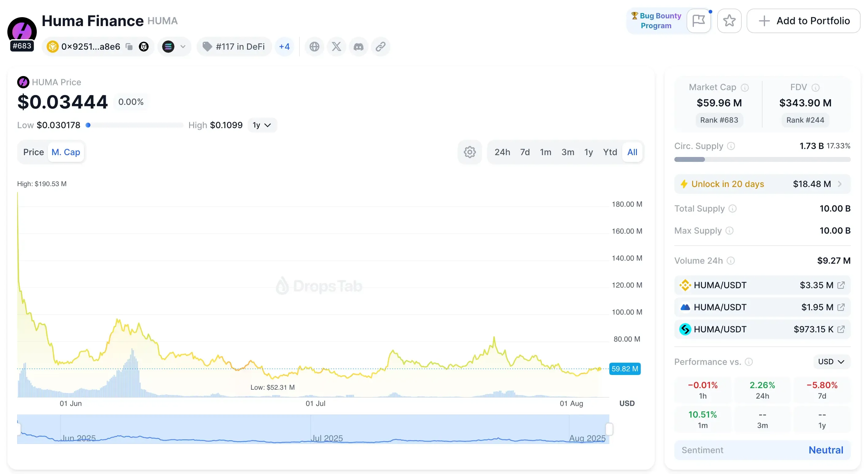Click the Add to Portfolio button
The height and width of the screenshot is (474, 868).
click(x=803, y=21)
